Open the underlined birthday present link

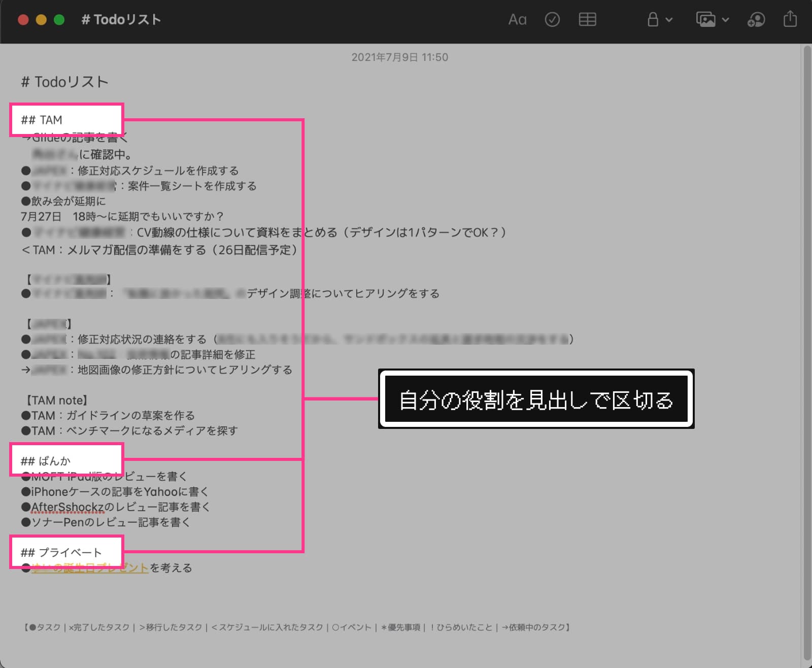pos(90,568)
